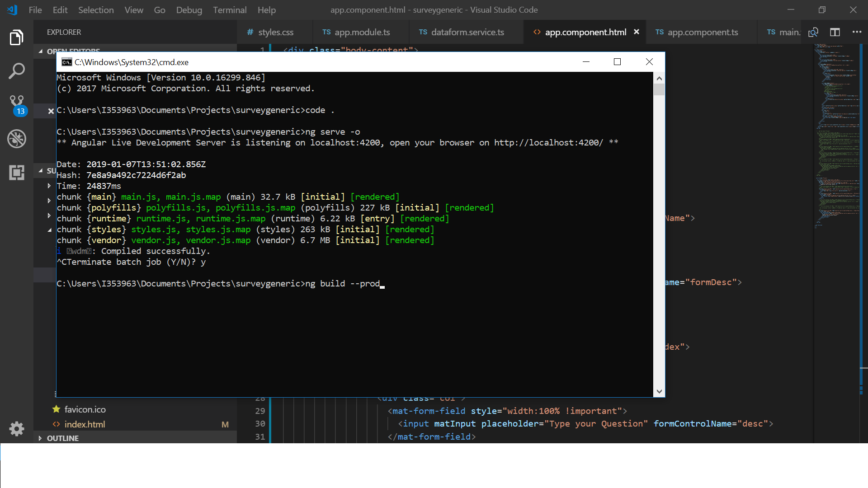Open favicon.ico in the file tree
This screenshot has width=868, height=488.
(x=85, y=409)
